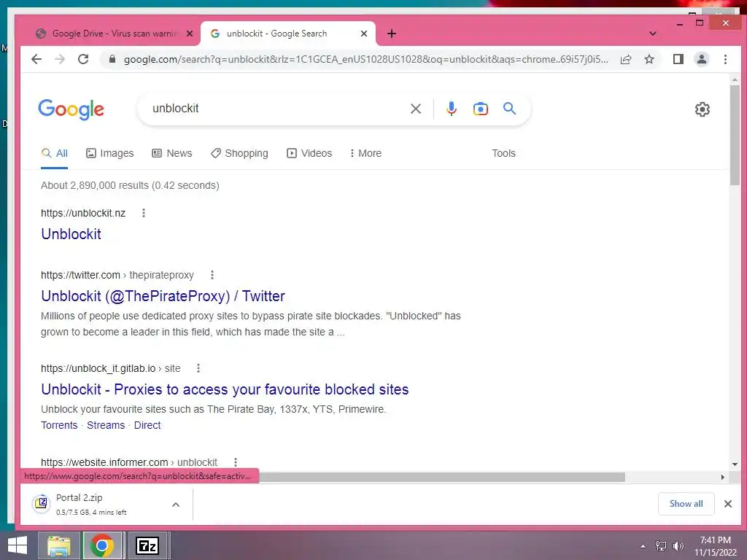Click the Google search input field
Image resolution: width=747 pixels, height=560 pixels.
point(276,109)
